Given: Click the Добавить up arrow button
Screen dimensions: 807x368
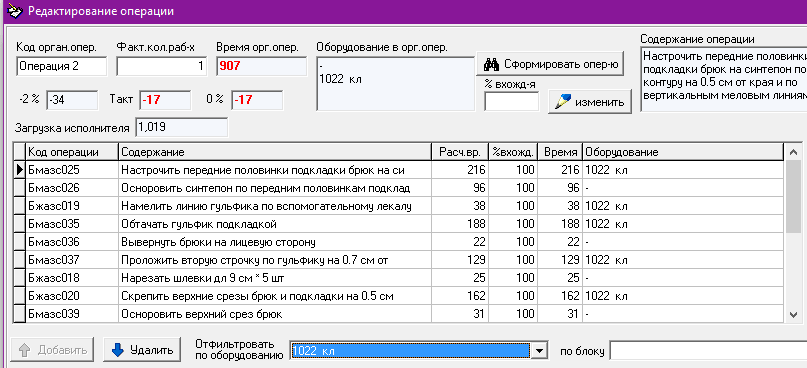Looking at the screenshot, I should point(52,351).
